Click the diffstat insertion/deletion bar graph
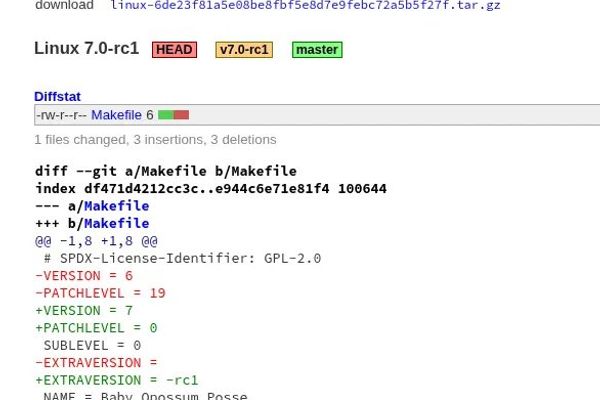 pos(173,115)
